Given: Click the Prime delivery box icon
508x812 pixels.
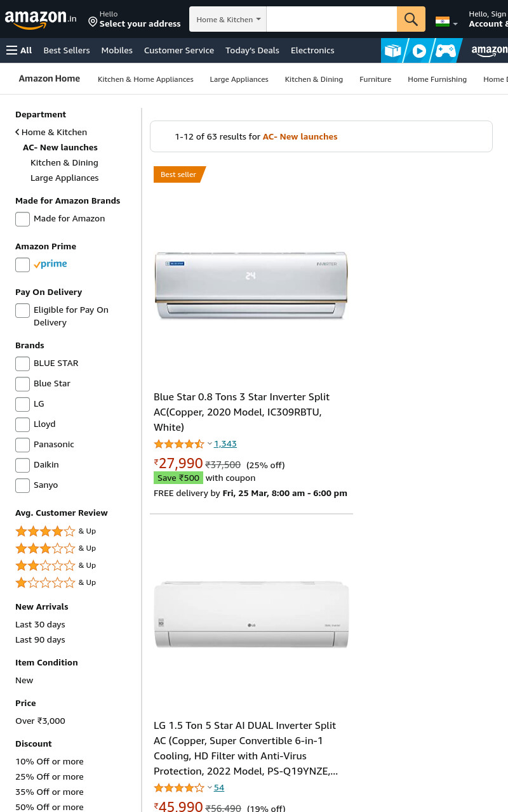Looking at the screenshot, I should [393, 51].
